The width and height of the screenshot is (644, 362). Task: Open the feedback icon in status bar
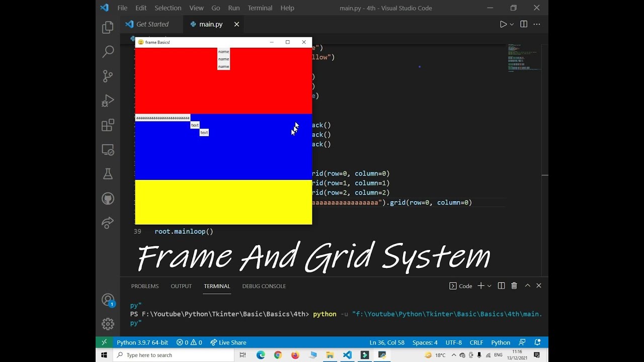(x=522, y=342)
